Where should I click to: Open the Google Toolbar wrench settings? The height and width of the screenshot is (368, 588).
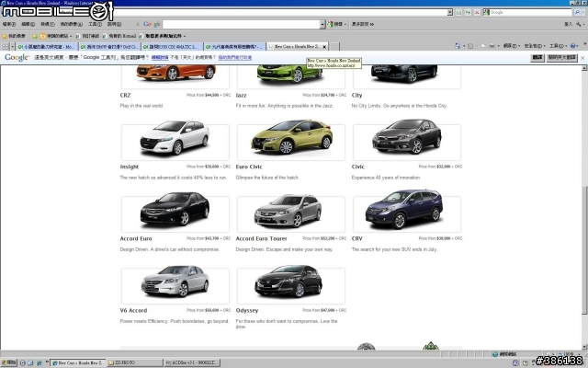pyautogui.click(x=580, y=24)
